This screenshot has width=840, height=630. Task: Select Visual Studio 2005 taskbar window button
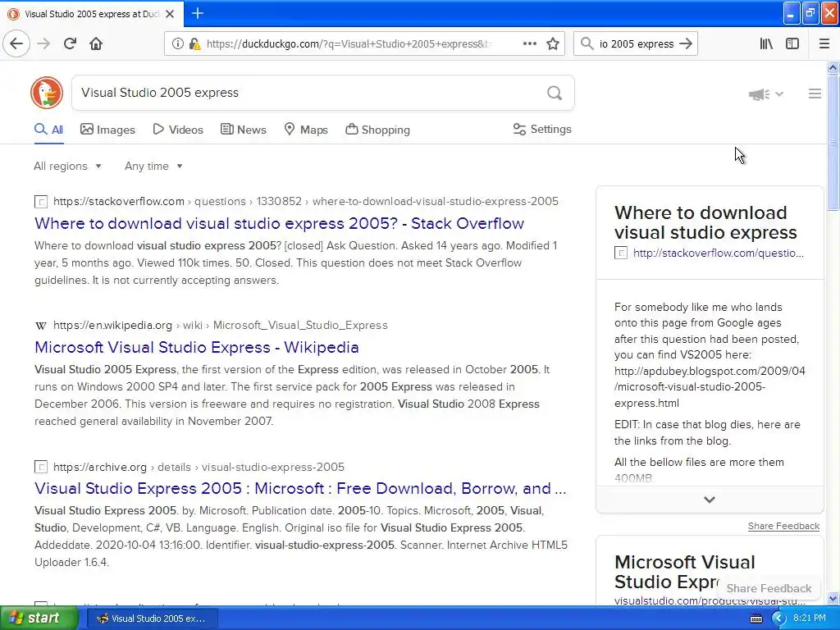pyautogui.click(x=152, y=619)
